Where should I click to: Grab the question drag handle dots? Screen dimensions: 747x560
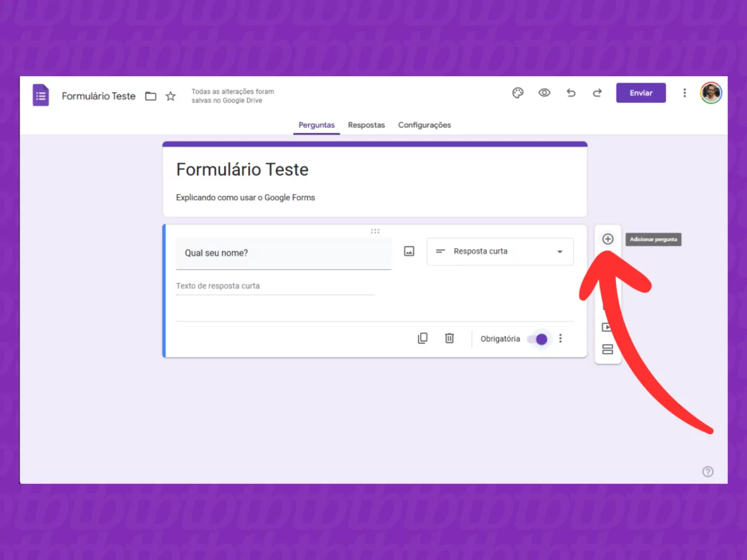pyautogui.click(x=375, y=232)
